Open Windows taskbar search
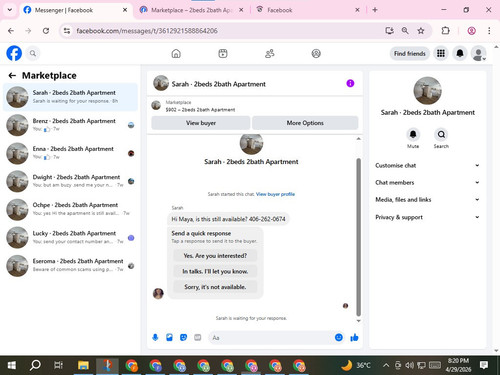 (x=35, y=365)
